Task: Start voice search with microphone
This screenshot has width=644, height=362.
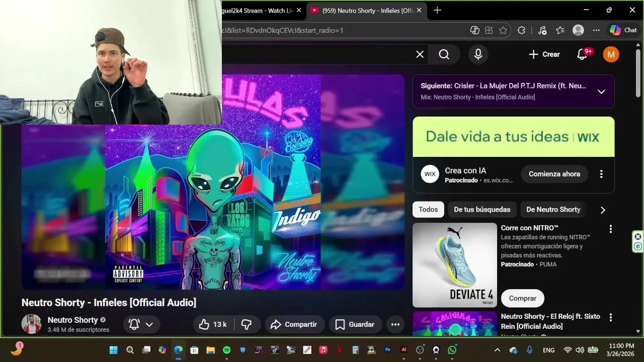Action: pyautogui.click(x=478, y=54)
